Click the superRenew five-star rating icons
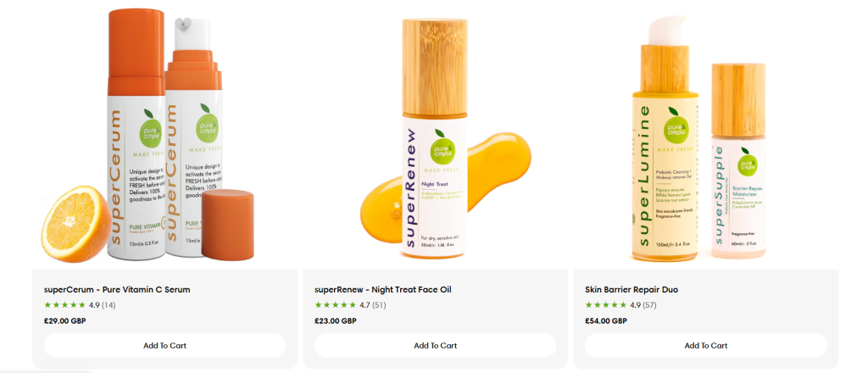The height and width of the screenshot is (373, 868). [x=336, y=305]
